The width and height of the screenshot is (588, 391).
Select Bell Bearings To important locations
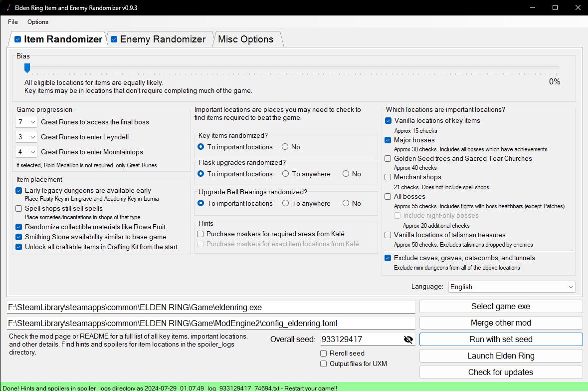(200, 203)
